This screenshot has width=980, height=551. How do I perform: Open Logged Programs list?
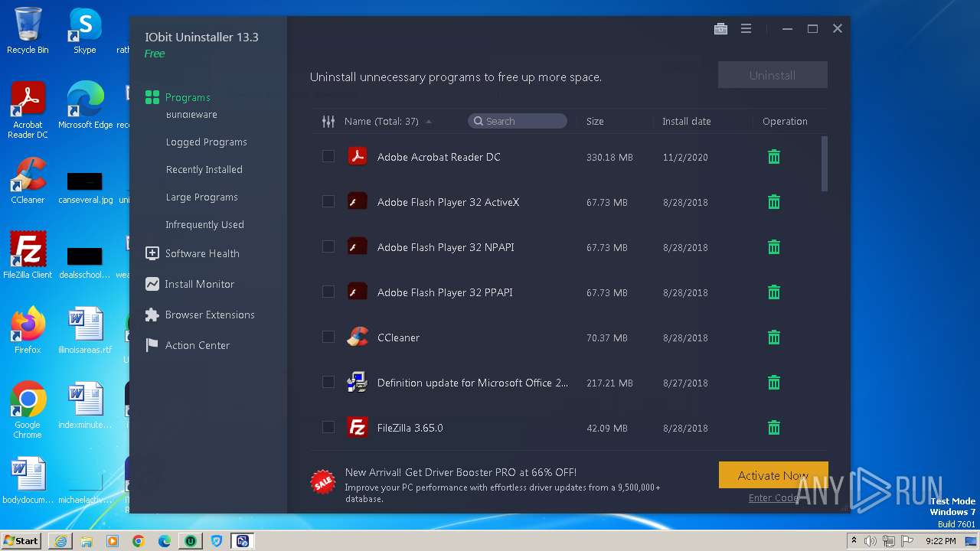[206, 142]
